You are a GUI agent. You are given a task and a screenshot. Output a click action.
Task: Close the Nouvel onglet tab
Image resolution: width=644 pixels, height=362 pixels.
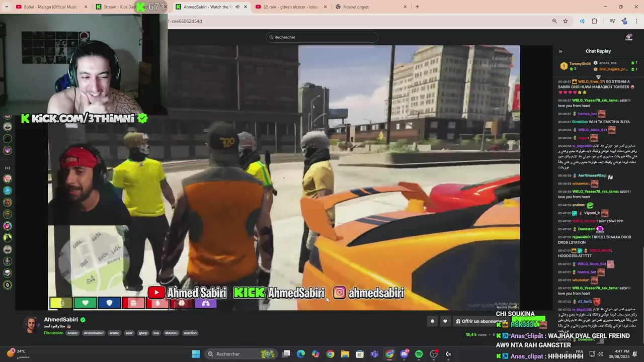point(405,7)
